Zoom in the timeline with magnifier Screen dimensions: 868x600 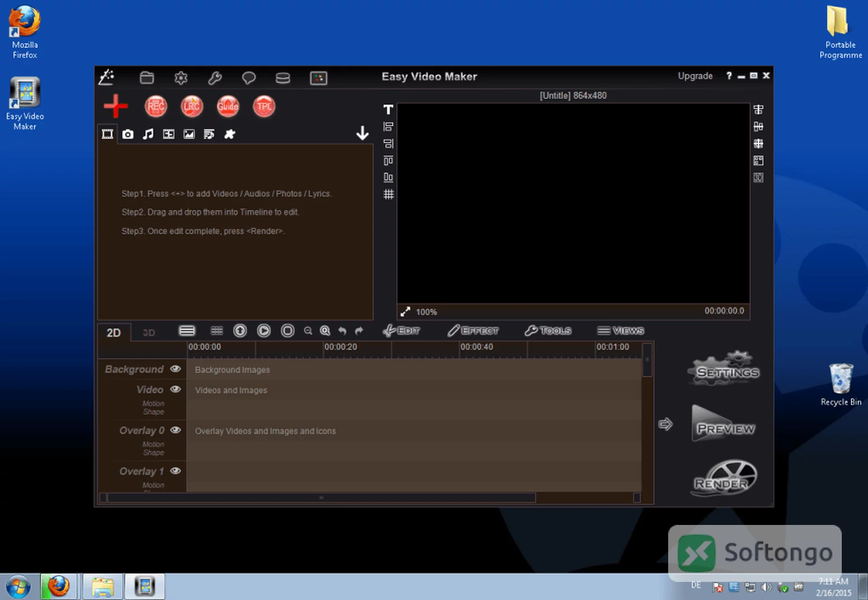click(325, 331)
